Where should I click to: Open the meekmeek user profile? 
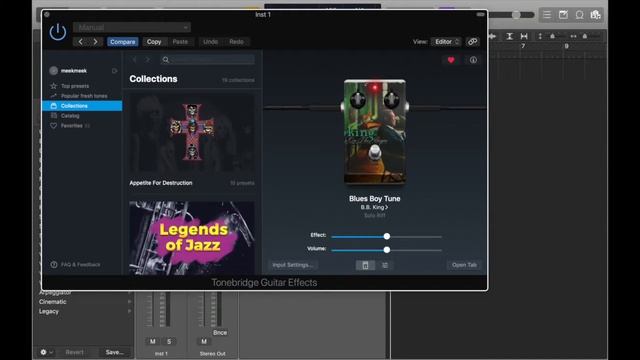point(68,71)
